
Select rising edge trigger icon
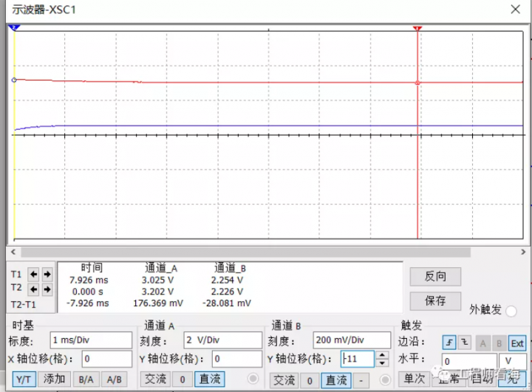pyautogui.click(x=449, y=343)
